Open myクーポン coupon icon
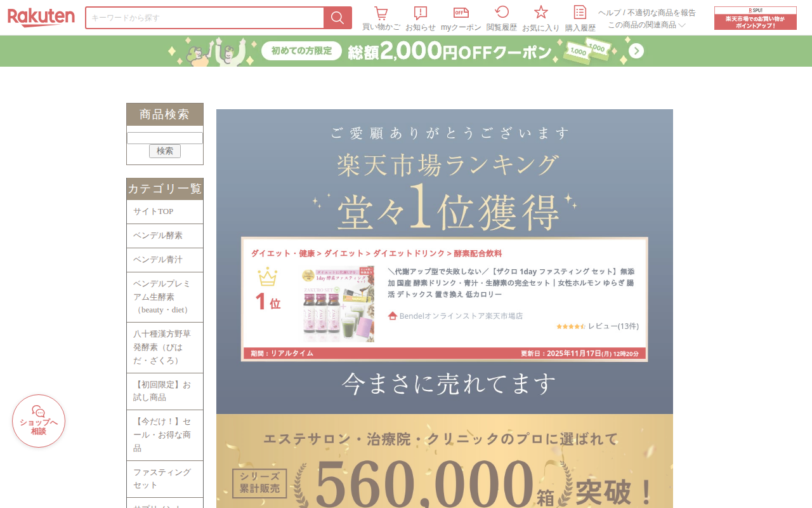This screenshot has width=812, height=508. 461,18
